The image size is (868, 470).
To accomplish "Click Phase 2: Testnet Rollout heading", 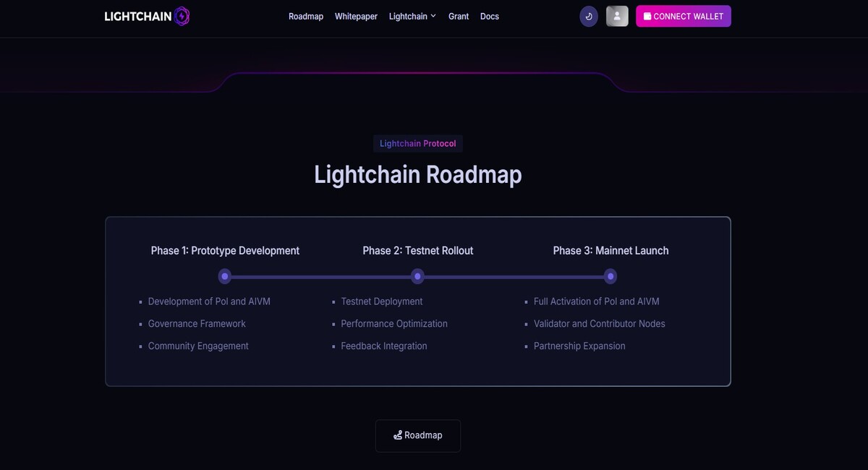I will click(x=418, y=251).
